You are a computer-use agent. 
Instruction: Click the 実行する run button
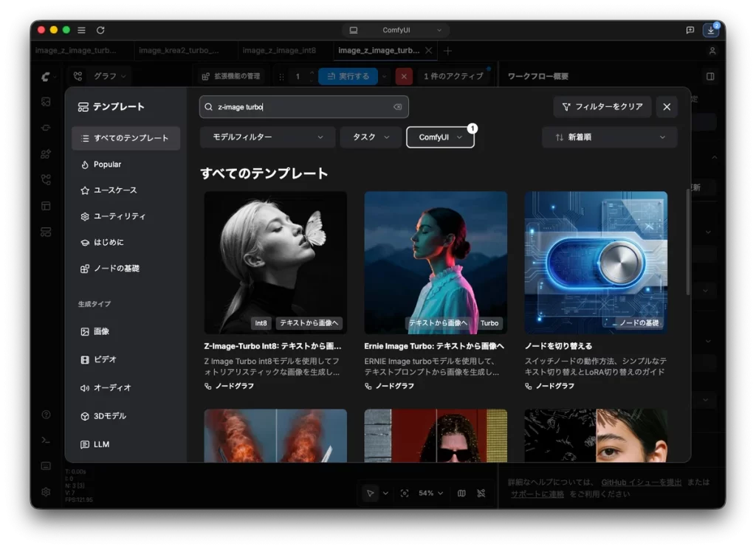[348, 76]
